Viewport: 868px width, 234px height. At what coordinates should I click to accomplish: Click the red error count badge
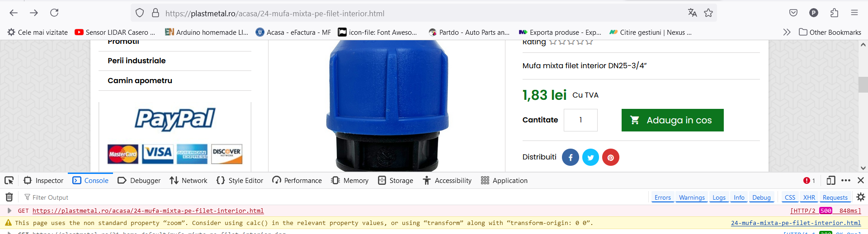click(x=809, y=180)
